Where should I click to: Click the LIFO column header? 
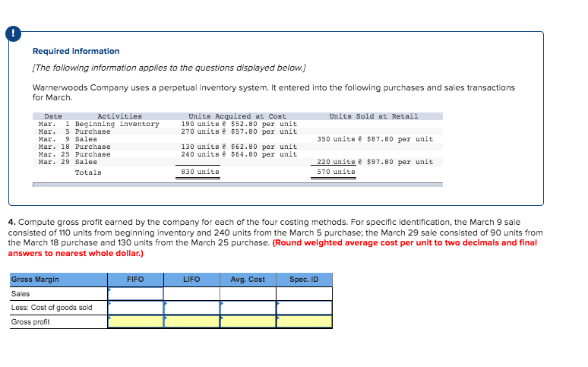click(191, 280)
